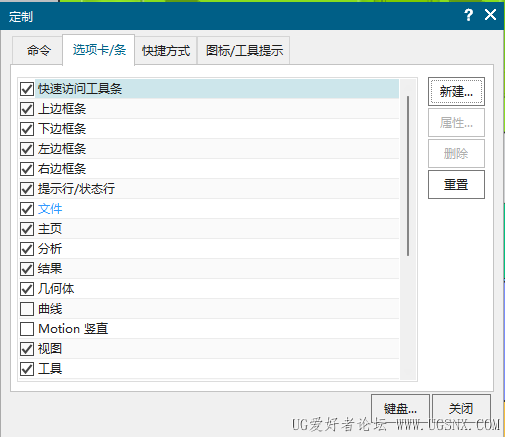Image resolution: width=505 pixels, height=437 pixels.
Task: Select the 几何体 row label
Action: (56, 289)
